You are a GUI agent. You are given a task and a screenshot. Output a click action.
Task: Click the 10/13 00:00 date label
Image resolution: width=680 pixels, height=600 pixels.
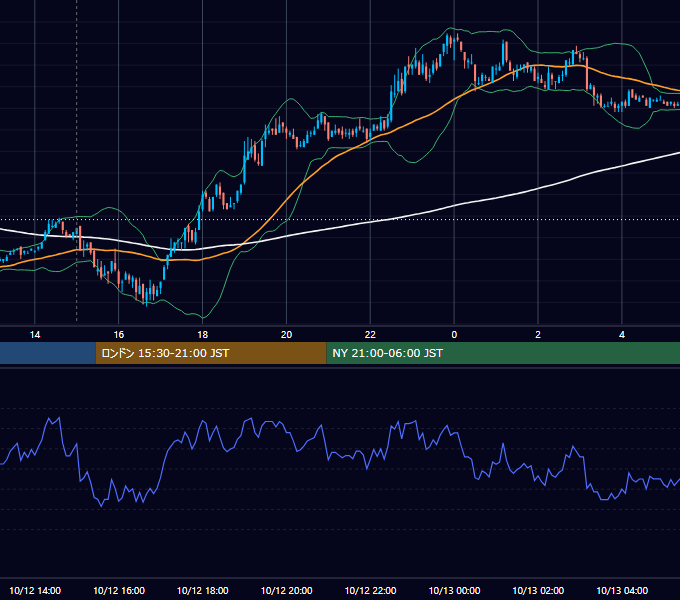pyautogui.click(x=454, y=590)
